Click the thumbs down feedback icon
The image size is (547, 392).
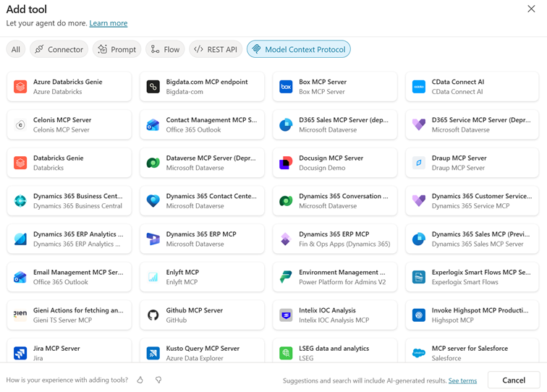[x=158, y=380]
